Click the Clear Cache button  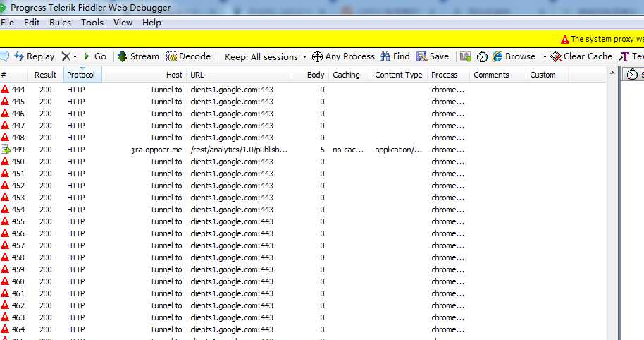[581, 56]
